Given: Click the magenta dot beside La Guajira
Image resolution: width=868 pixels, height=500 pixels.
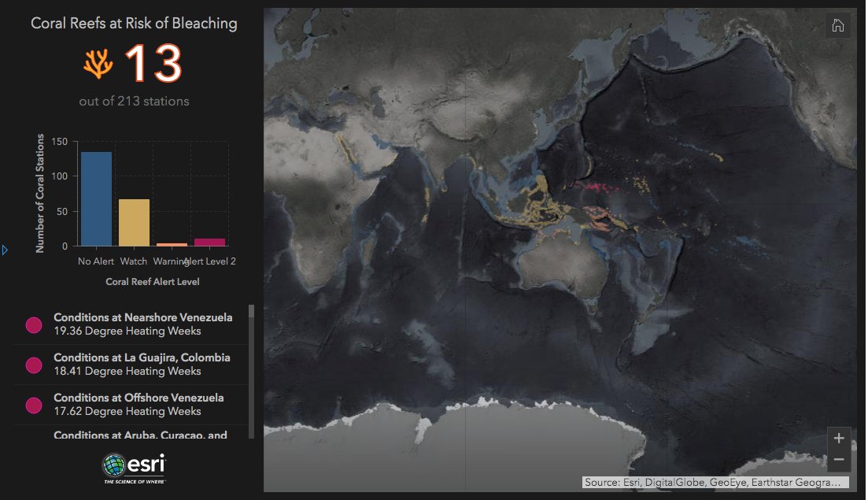Looking at the screenshot, I should tap(34, 365).
